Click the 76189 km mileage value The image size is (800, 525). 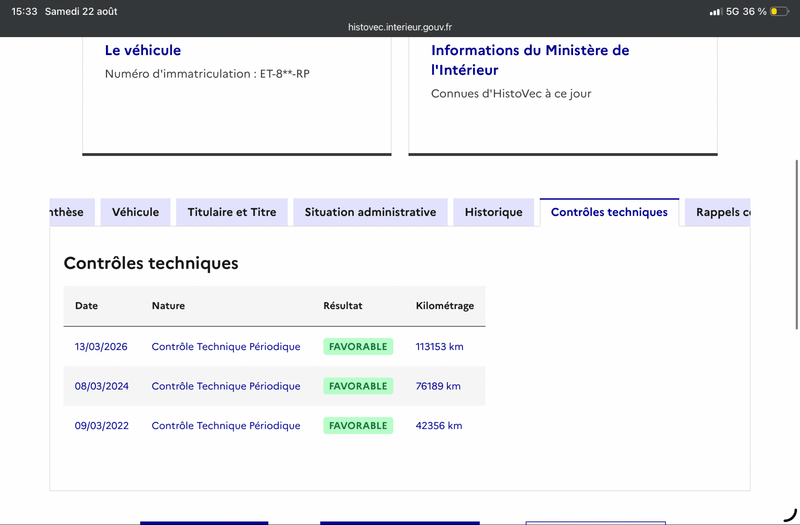[438, 386]
